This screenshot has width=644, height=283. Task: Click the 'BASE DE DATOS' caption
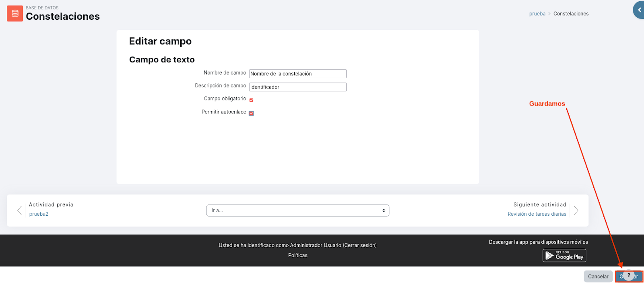[42, 8]
